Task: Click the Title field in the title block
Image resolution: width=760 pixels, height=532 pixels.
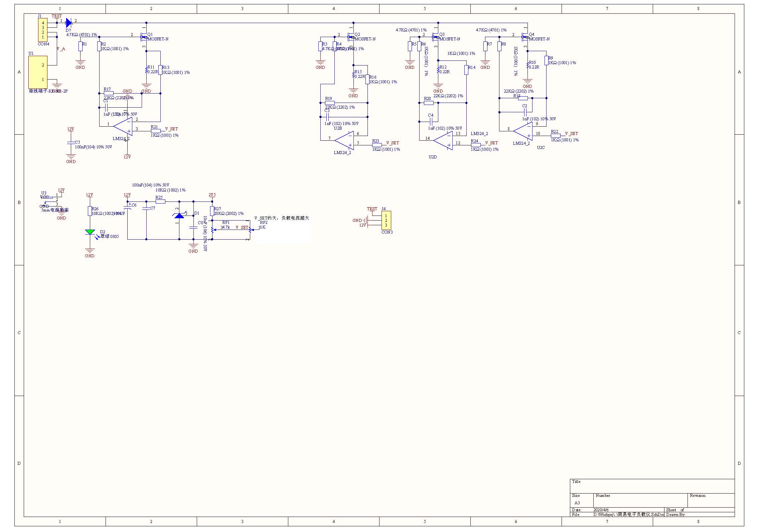Action: (x=651, y=486)
